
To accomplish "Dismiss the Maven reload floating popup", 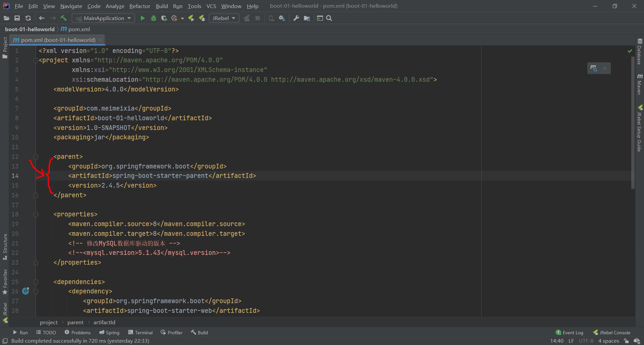I will [x=605, y=68].
